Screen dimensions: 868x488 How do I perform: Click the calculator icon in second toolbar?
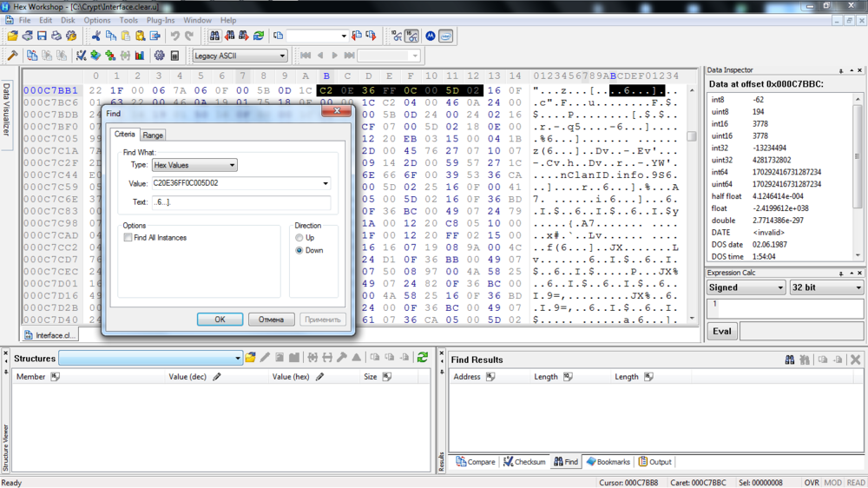[174, 56]
